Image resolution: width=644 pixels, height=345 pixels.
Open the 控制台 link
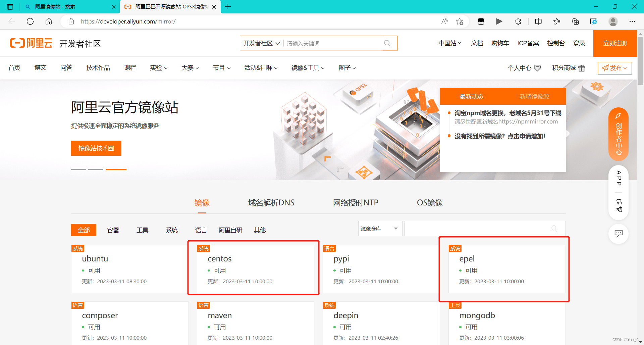pos(556,43)
